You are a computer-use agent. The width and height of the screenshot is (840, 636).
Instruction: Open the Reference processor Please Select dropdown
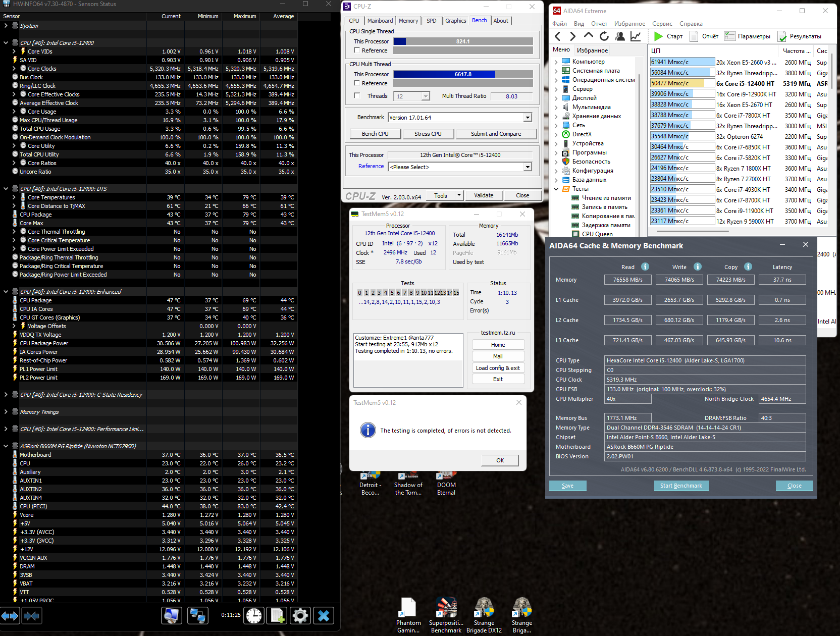[x=528, y=167]
